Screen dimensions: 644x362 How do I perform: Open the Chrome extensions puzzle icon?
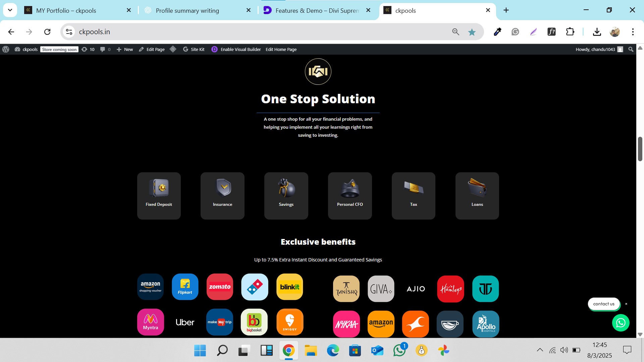[x=570, y=32]
